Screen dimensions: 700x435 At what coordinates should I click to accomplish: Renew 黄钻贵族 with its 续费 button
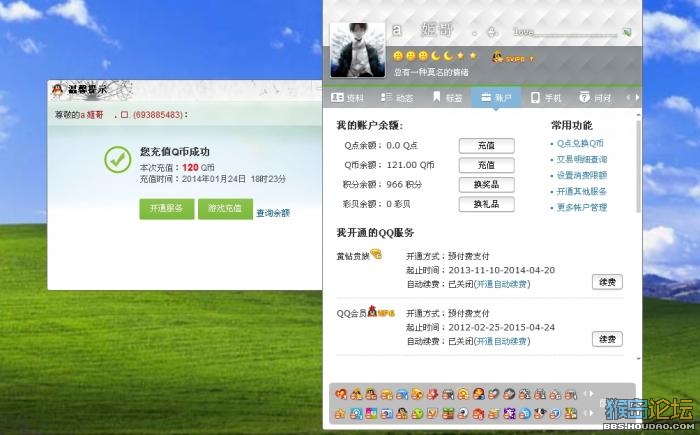pyautogui.click(x=607, y=282)
